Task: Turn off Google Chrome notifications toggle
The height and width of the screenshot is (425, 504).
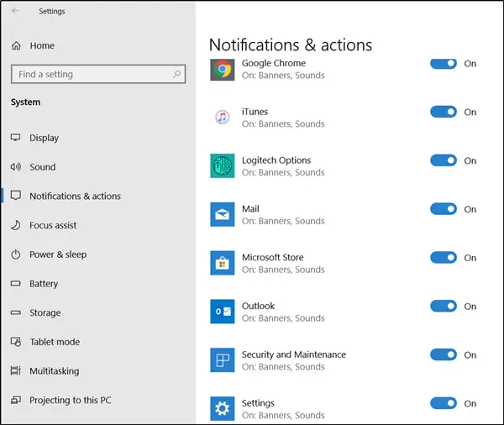Action: pos(444,64)
